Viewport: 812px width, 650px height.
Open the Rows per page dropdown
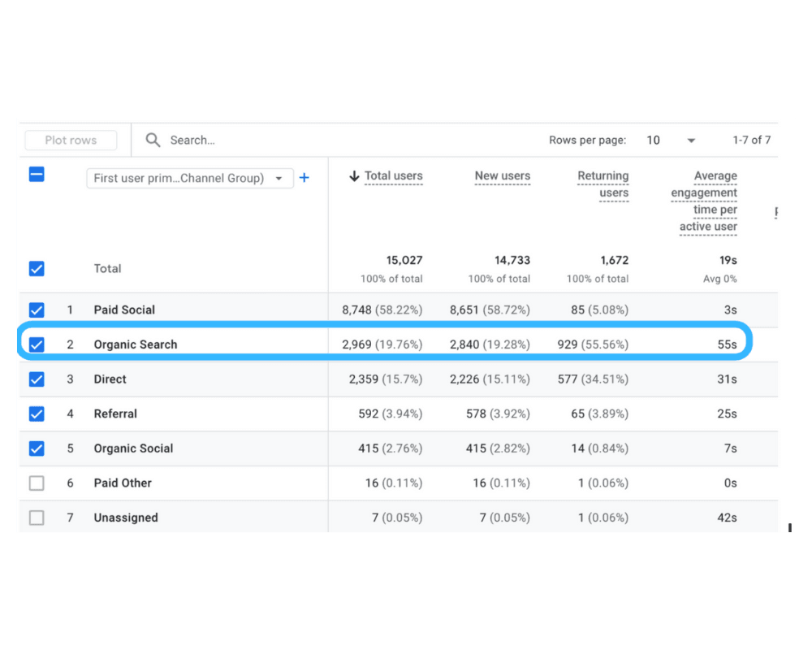671,140
